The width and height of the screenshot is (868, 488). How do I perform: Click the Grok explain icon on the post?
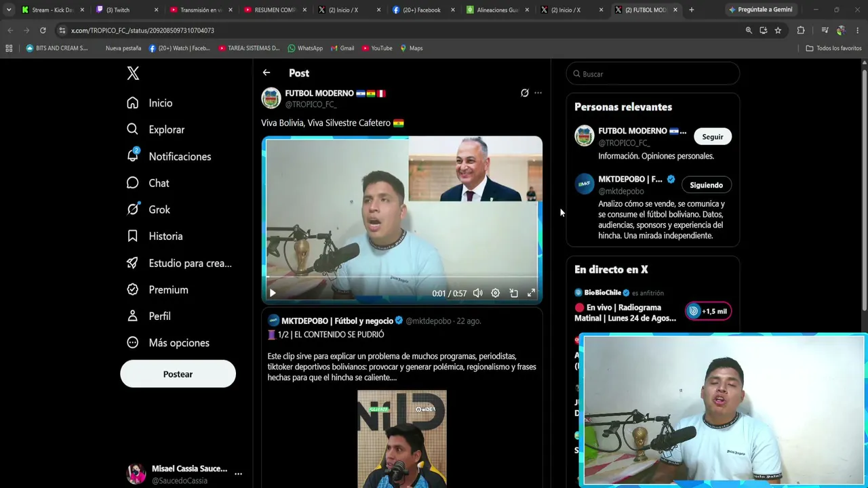click(524, 93)
